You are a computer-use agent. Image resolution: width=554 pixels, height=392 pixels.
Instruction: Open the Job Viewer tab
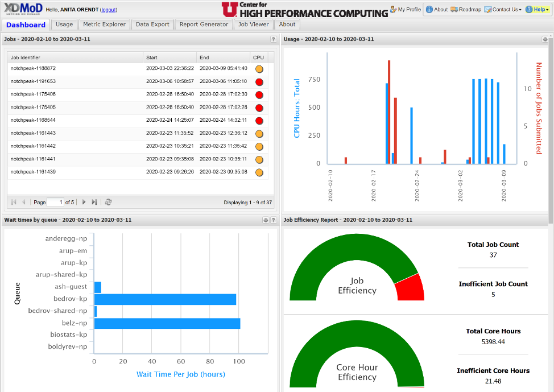point(253,24)
